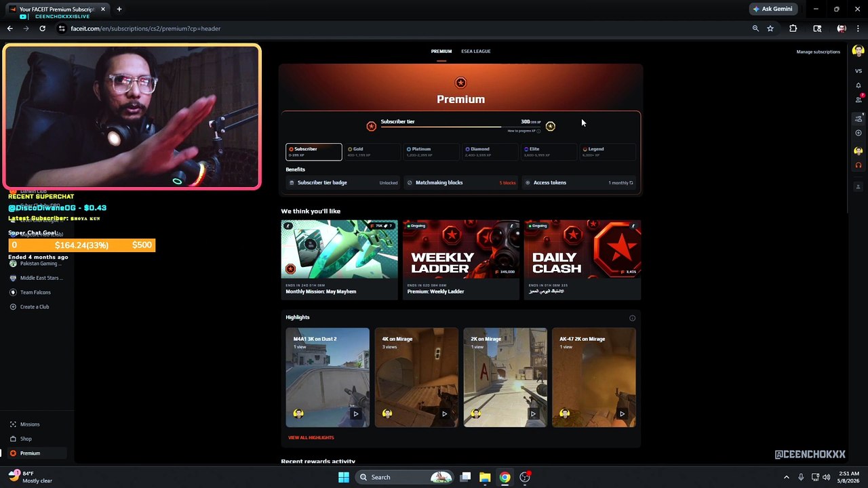Open the Chrome three-dot menu
Viewport: 868px width, 488px height.
click(x=858, y=28)
